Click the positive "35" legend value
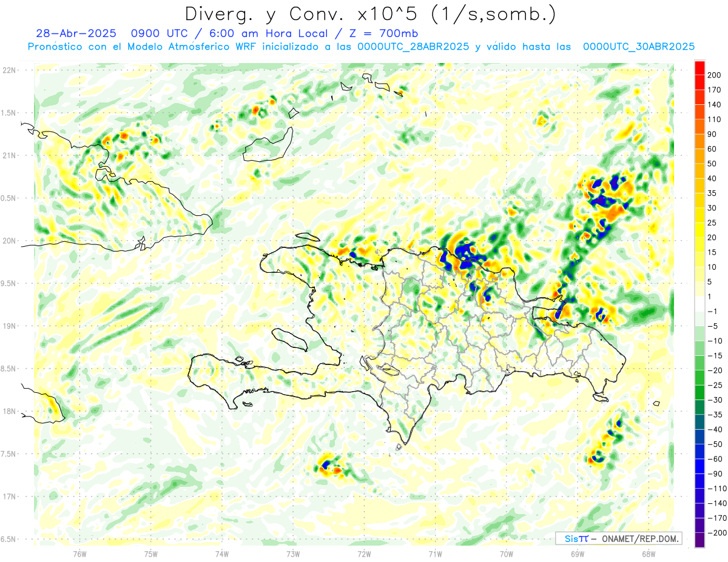The image size is (728, 562). pos(713,193)
